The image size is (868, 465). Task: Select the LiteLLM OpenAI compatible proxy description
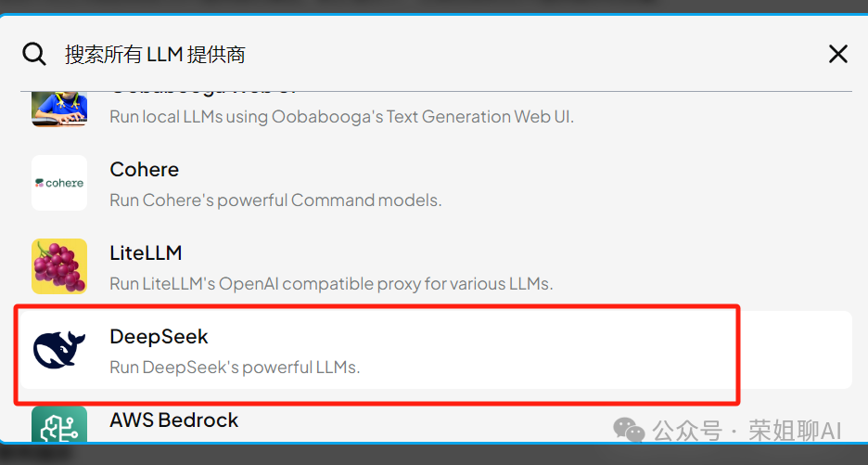point(331,284)
